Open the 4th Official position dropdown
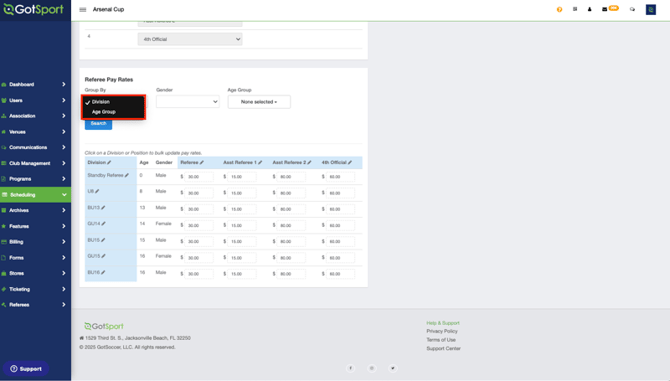Image resolution: width=670 pixels, height=381 pixels. [x=190, y=39]
